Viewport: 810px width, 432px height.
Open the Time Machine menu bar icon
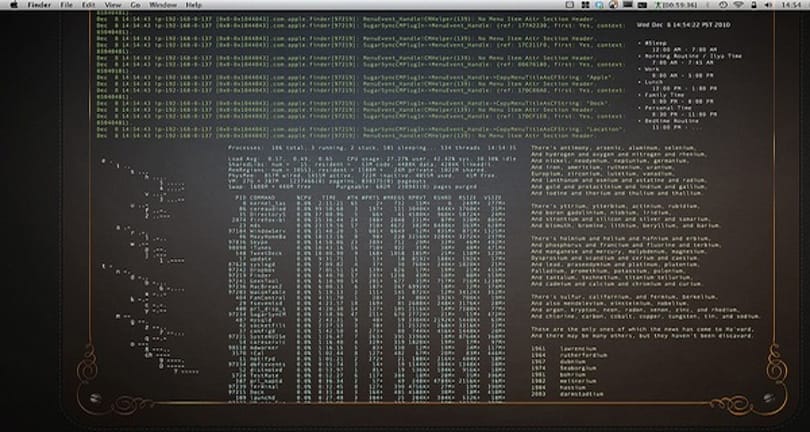[x=723, y=5]
